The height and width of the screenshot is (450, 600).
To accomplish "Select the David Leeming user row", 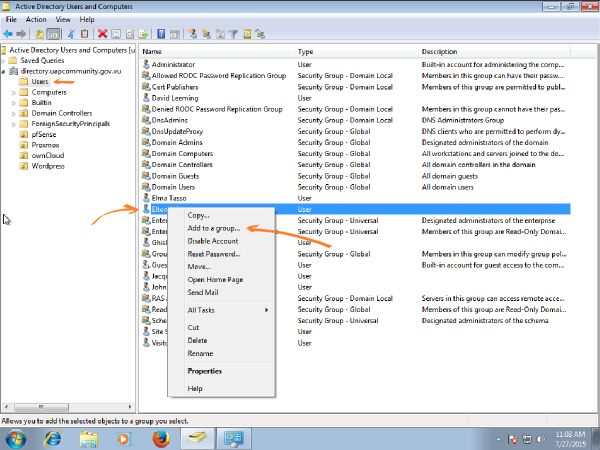I will [355, 98].
